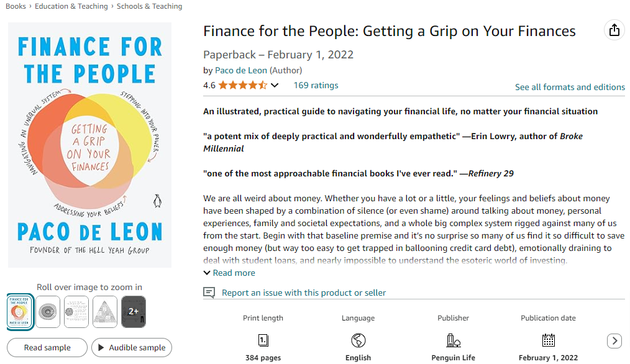Image resolution: width=630 pixels, height=364 pixels.
Task: View the 169 ratings link
Action: pos(315,84)
